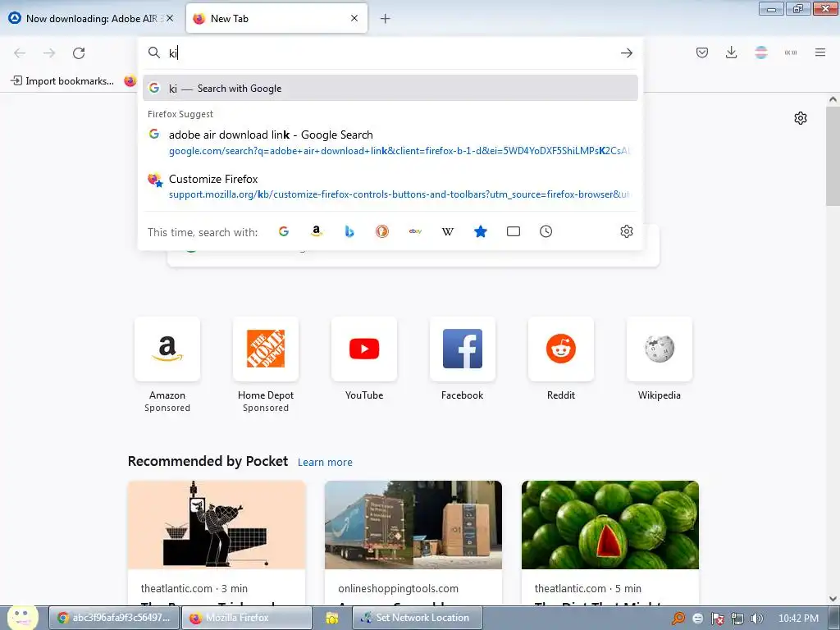Open new tab personalize gear icon
840x630 pixels.
coord(801,118)
